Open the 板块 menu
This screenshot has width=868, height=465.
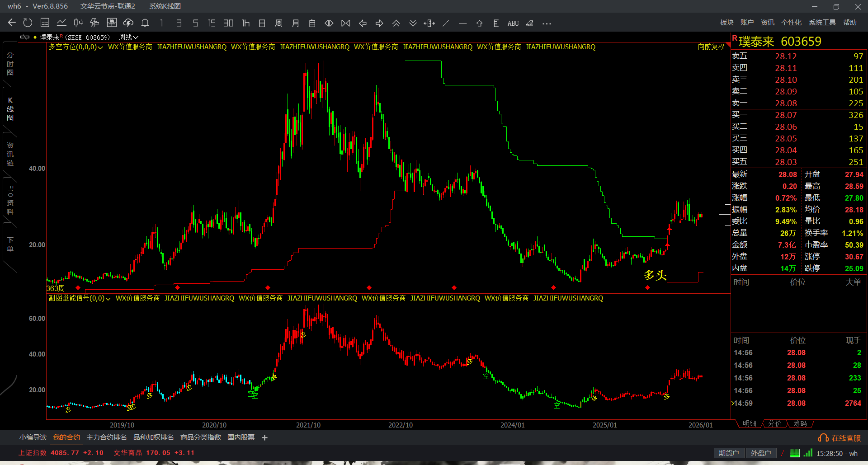click(x=727, y=23)
